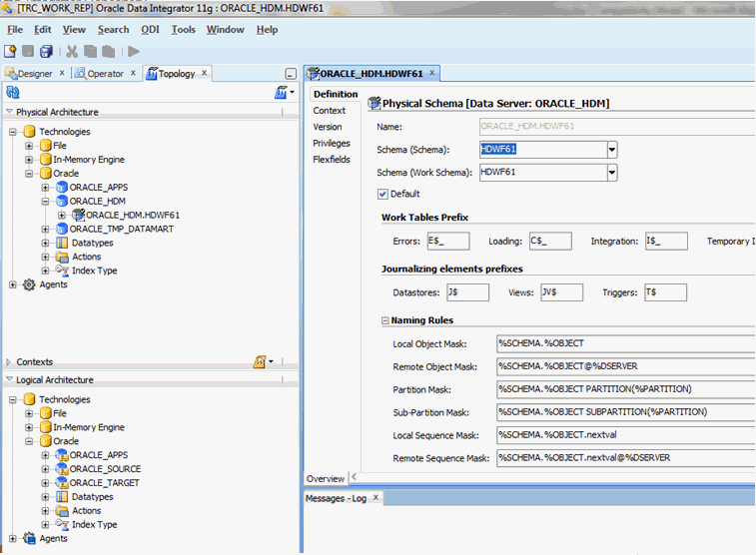Expand the ORACLE_TMP_DATAMART tree node
The width and height of the screenshot is (756, 555).
coord(46,229)
